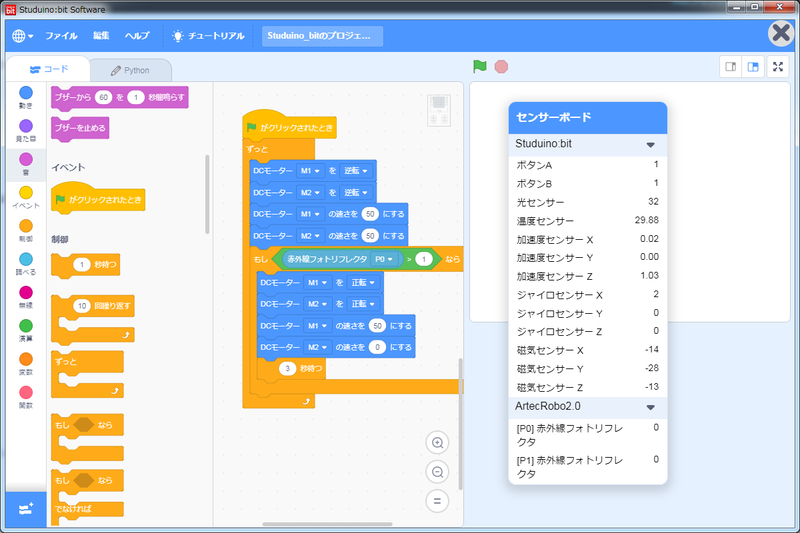The width and height of the screenshot is (800, 533).
Task: Zoom in the code workspace
Action: tap(437, 442)
